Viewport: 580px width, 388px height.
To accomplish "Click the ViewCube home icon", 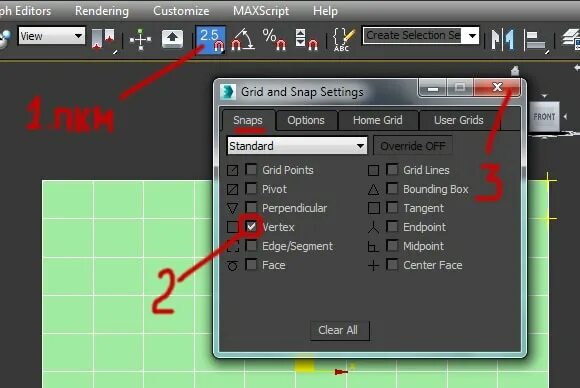I will [515, 70].
